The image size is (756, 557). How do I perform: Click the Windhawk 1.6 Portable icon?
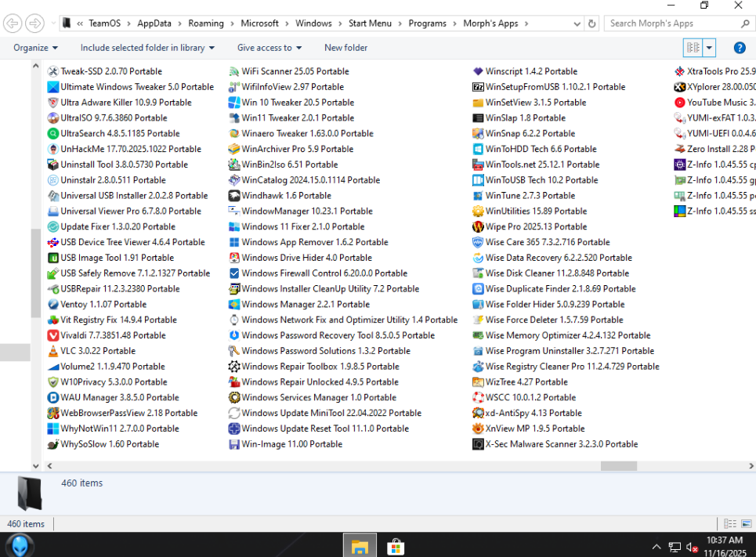click(x=233, y=196)
